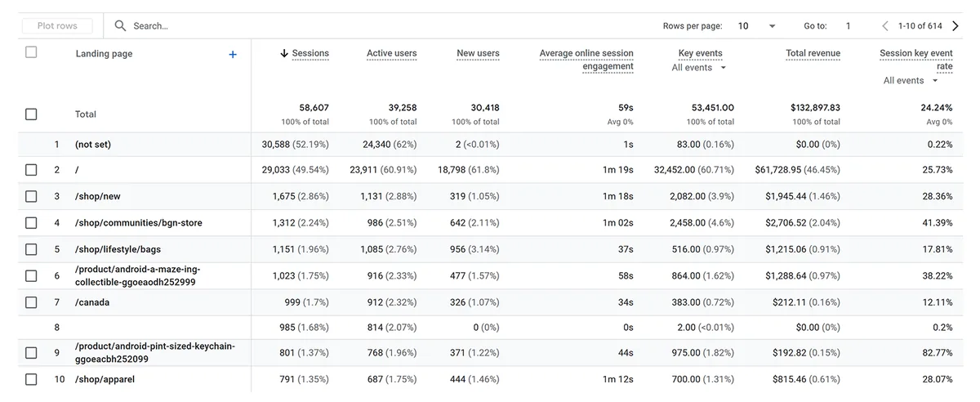980x402 pixels.
Task: Go to the previous page arrow
Action: click(x=885, y=26)
